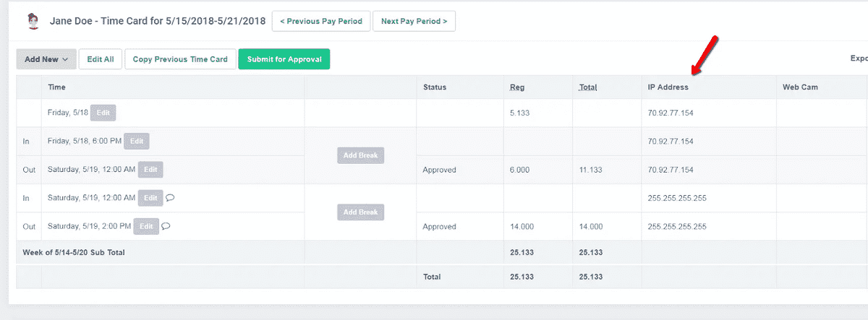Add Break to Friday evening shift
The height and width of the screenshot is (320, 868).
[x=360, y=155]
